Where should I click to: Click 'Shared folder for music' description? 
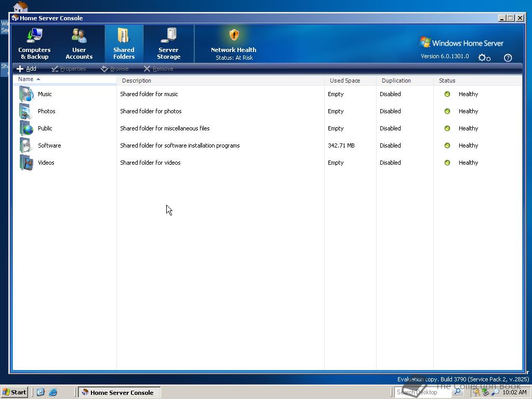[x=149, y=94]
